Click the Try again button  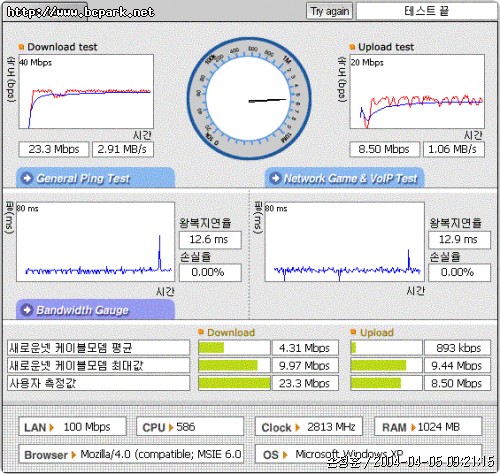(x=329, y=12)
